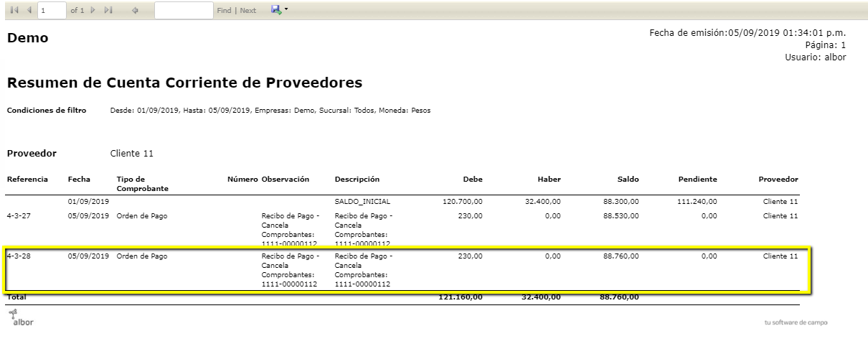Viewport: 868px width, 349px height.
Task: Click the 111.240,00 Pendiente value
Action: 697,202
